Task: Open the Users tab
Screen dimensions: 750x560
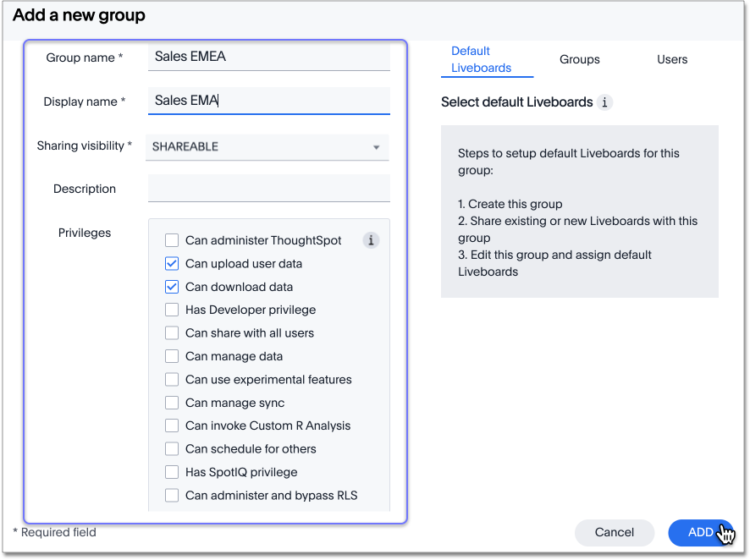Action: point(671,59)
